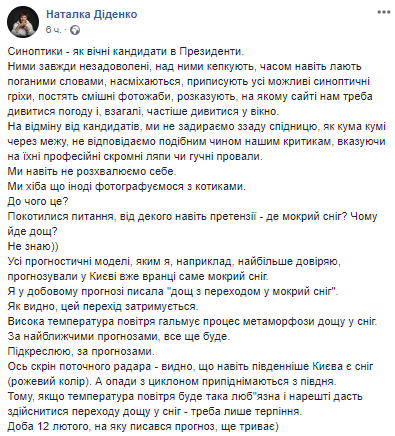
Task: Click the line mentioning фотографуємося з котиками
Action: pyautogui.click(x=126, y=187)
